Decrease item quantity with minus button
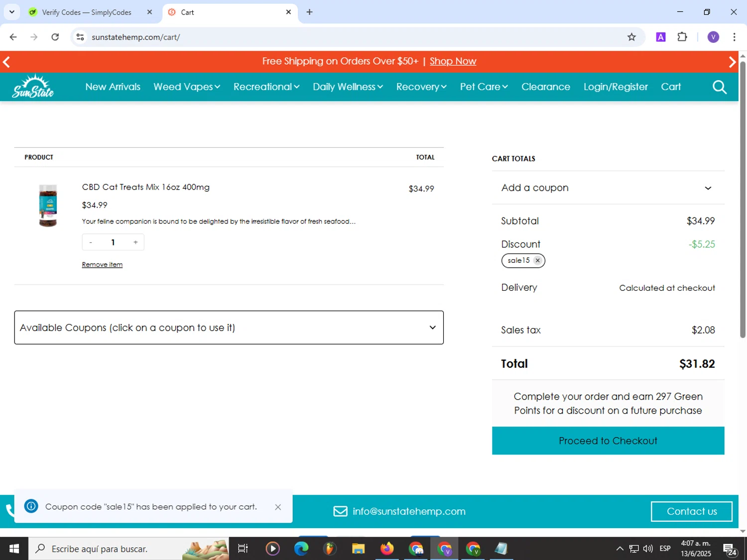The width and height of the screenshot is (747, 560). point(91,242)
